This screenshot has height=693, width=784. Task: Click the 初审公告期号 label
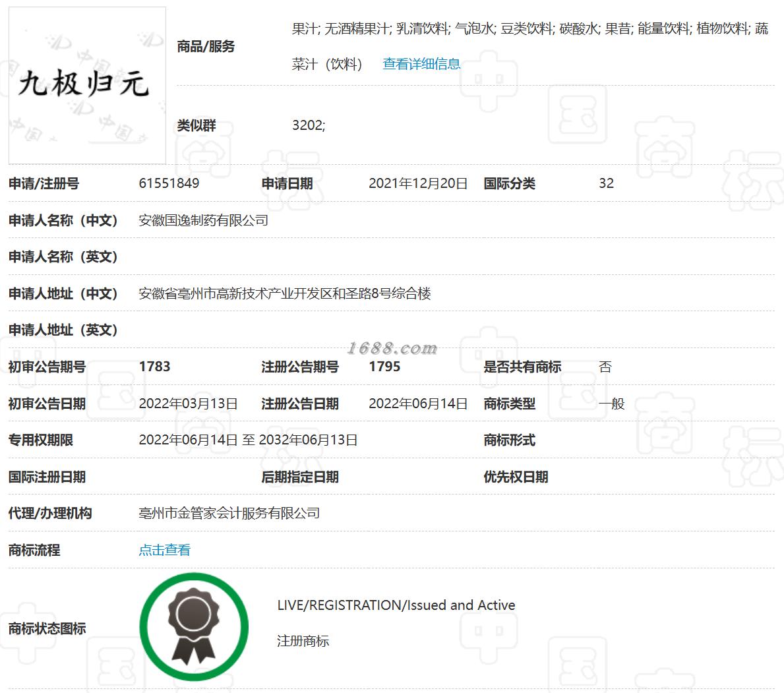(47, 367)
